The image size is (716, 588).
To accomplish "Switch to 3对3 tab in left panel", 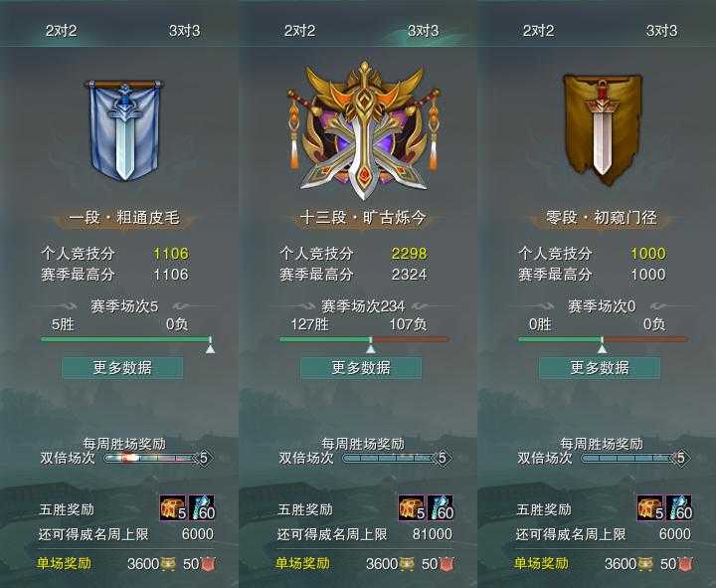I will (185, 31).
